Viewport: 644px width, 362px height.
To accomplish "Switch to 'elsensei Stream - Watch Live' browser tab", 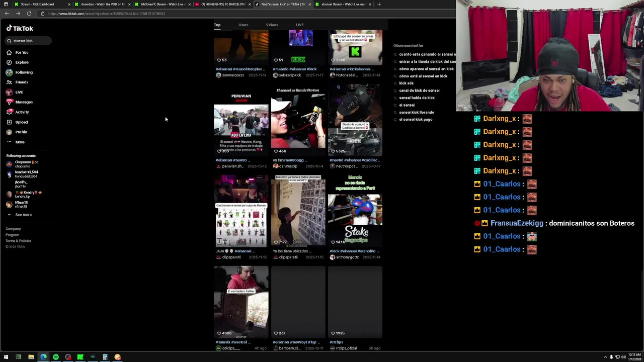I will (343, 4).
